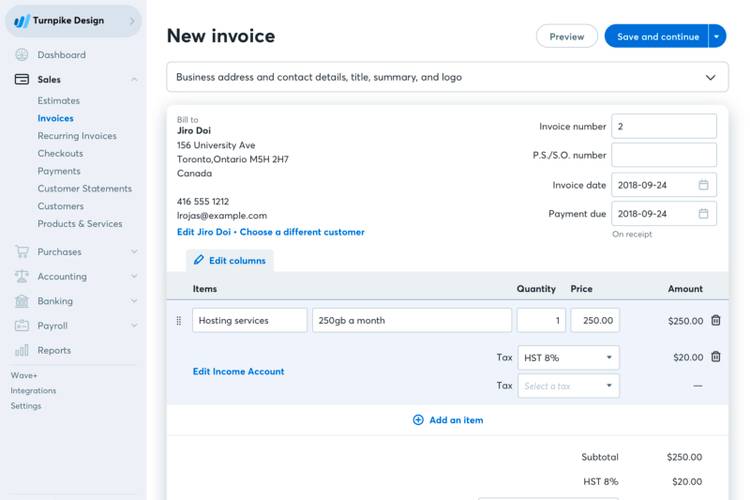Screen dimensions: 750x500
Task: Click the Edit Income Account link
Action: click(238, 371)
